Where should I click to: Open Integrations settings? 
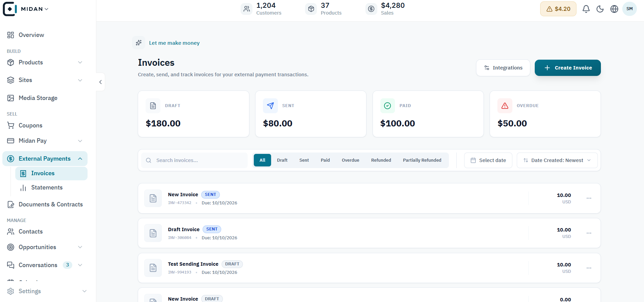(x=503, y=68)
